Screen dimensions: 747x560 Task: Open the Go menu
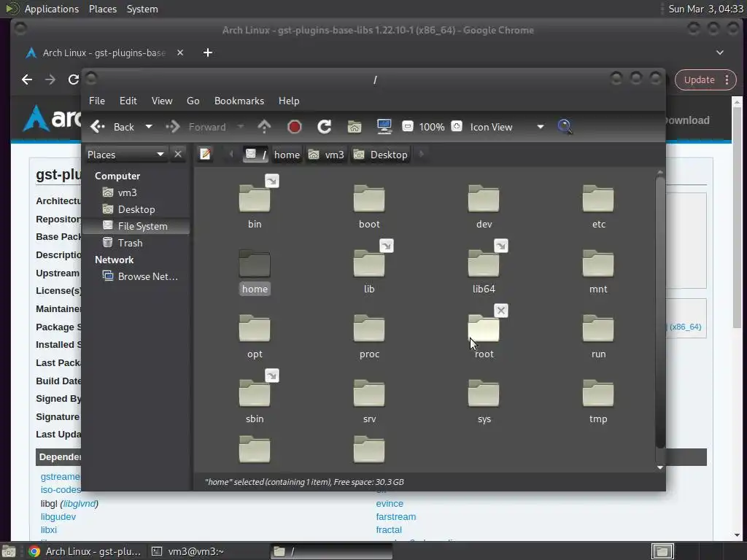tap(193, 101)
